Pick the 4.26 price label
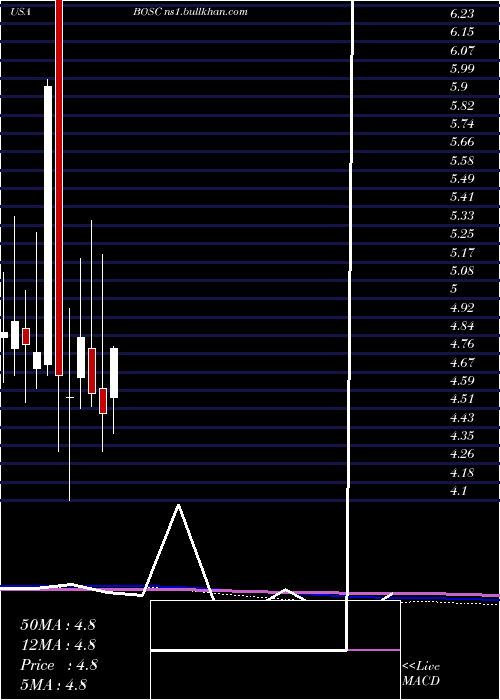 pos(462,454)
